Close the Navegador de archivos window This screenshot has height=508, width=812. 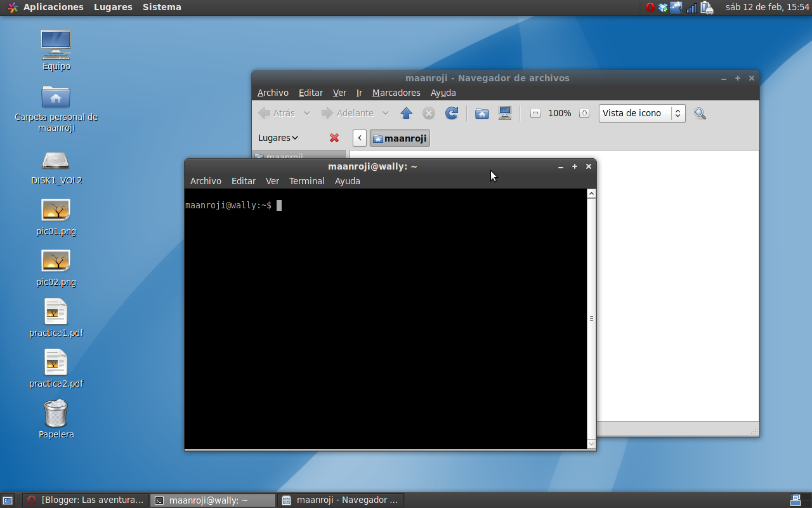tap(752, 78)
